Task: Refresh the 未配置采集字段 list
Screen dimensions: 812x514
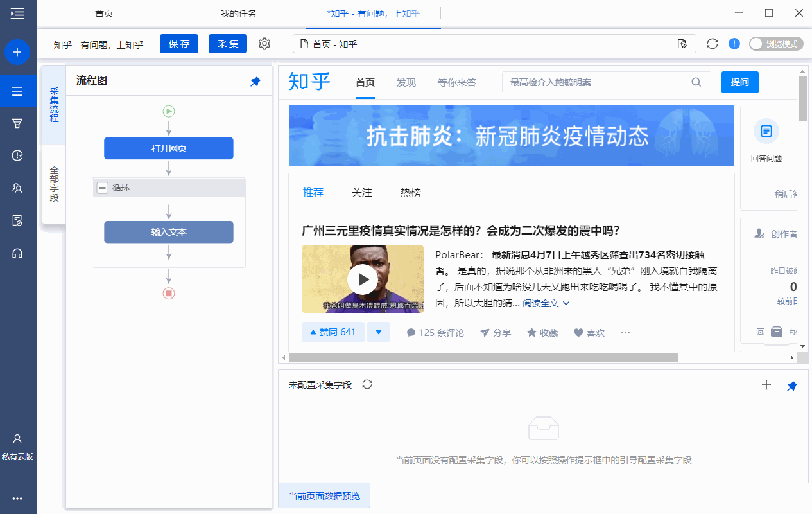Action: click(367, 385)
